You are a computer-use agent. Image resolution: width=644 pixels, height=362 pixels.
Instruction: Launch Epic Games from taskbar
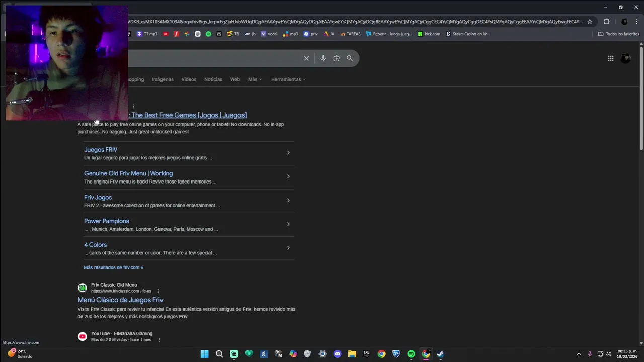(367, 354)
